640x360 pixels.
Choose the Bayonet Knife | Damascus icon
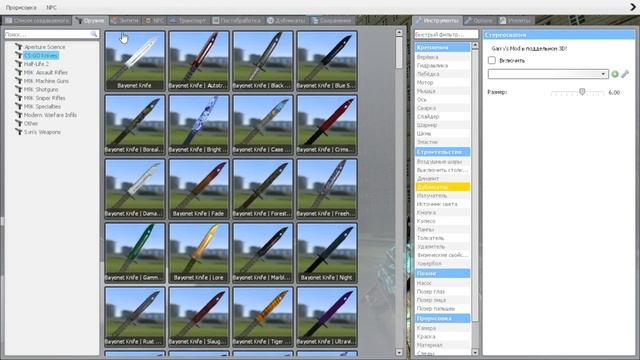point(135,189)
